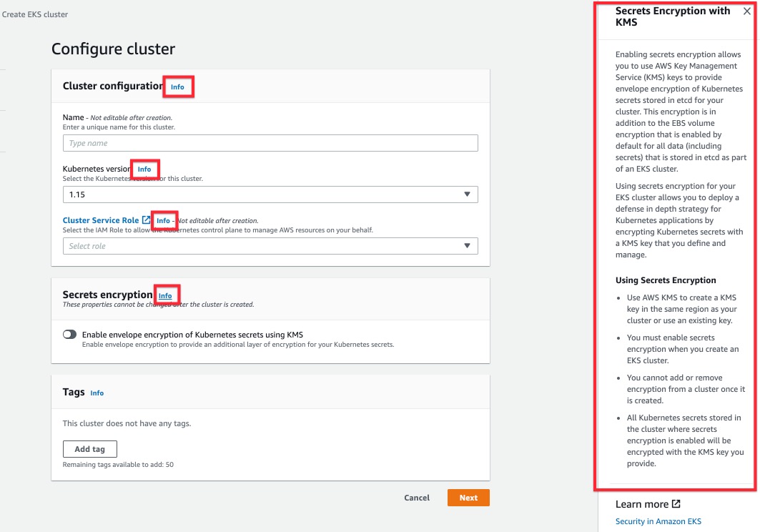The image size is (760, 532).
Task: Toggle envelope encryption of Kubernetes secrets
Action: (69, 334)
